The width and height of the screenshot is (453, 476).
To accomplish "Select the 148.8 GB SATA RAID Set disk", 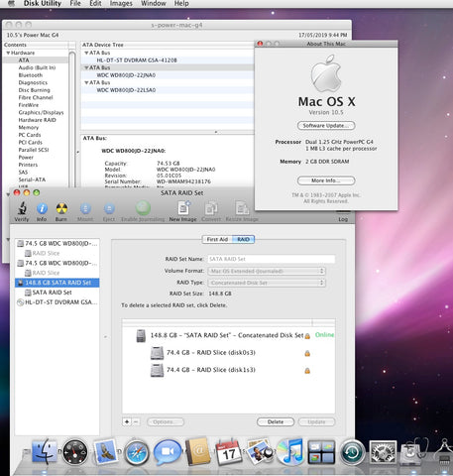I will [x=57, y=283].
